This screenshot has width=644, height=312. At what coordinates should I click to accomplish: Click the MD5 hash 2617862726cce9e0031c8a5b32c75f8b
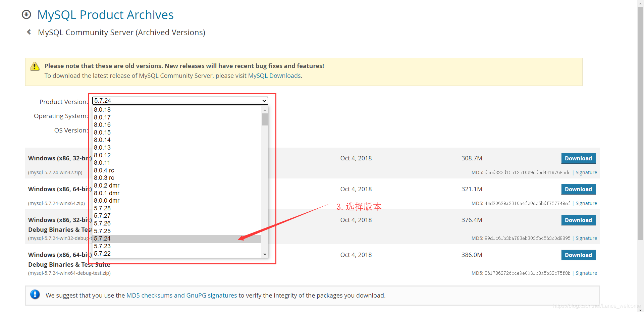coord(527,273)
